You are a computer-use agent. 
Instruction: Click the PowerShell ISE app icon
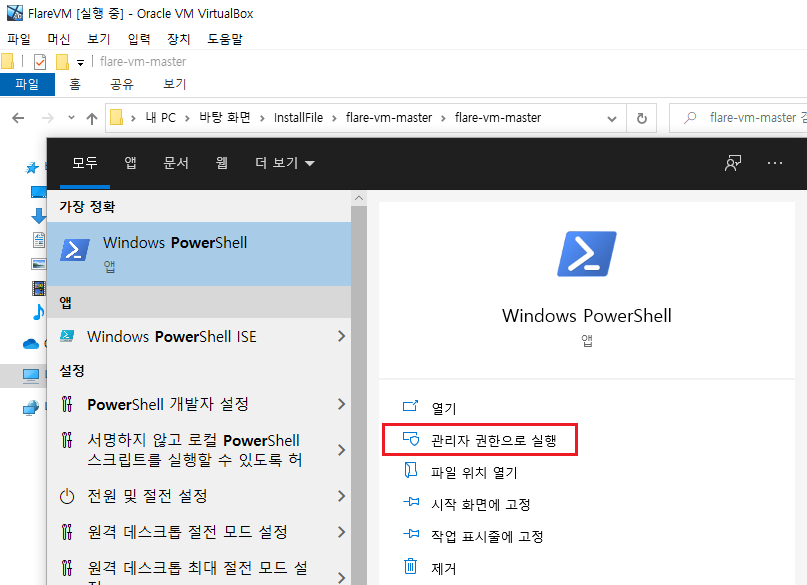click(67, 336)
